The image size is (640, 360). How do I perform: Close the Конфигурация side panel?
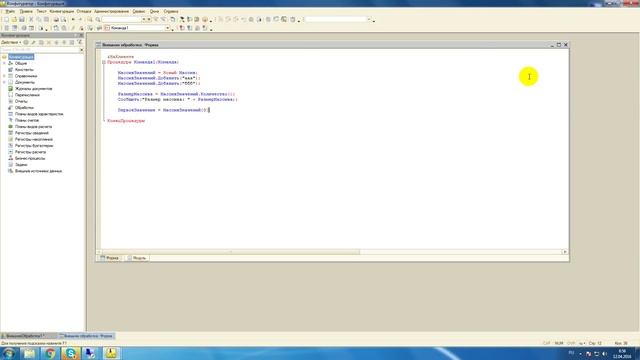coord(81,36)
